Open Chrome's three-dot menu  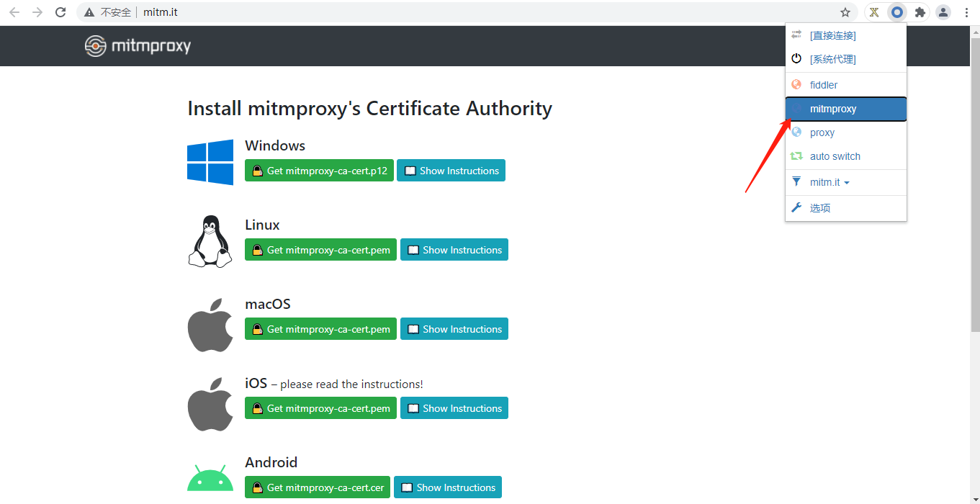[x=967, y=12]
